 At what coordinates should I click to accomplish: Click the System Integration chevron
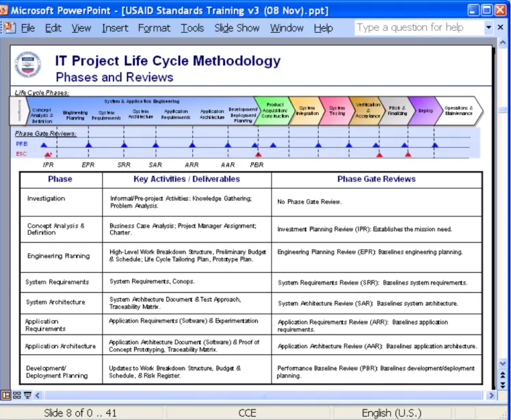pos(306,111)
